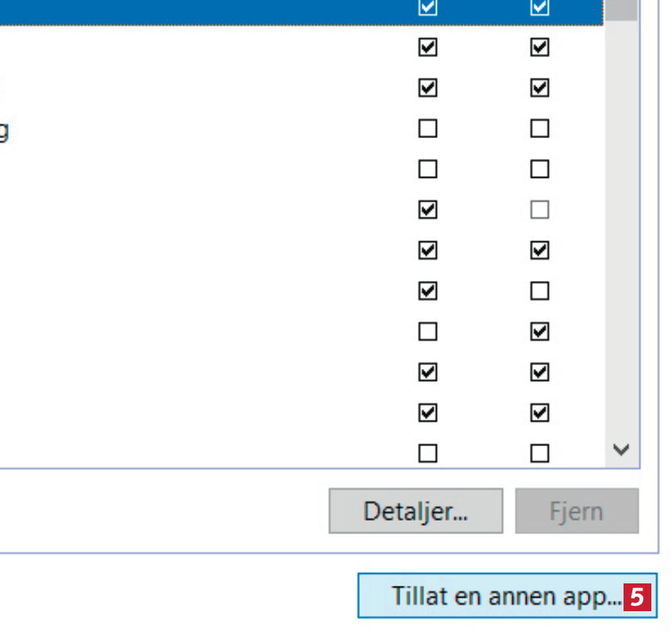Uncheck the left checkbox in the highlighted blue row
This screenshot has width=672, height=635.
[427, 7]
